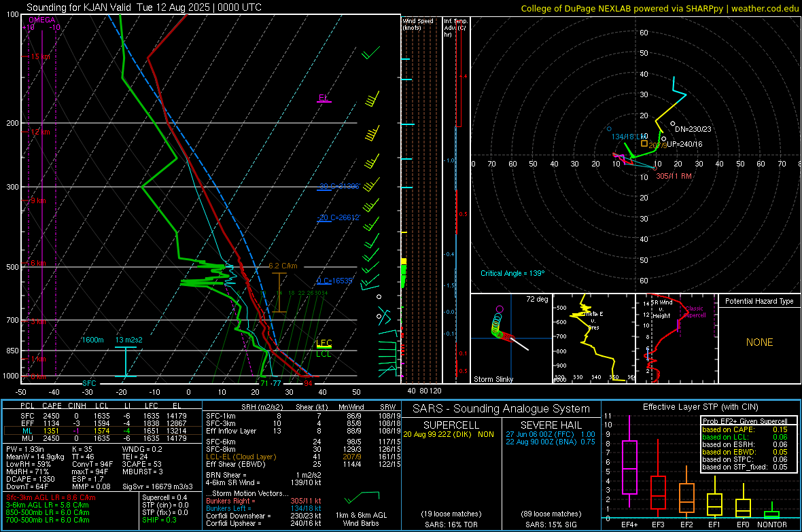
Task: Click the based on CAPE: 0.15 probability
Action: pos(745,429)
